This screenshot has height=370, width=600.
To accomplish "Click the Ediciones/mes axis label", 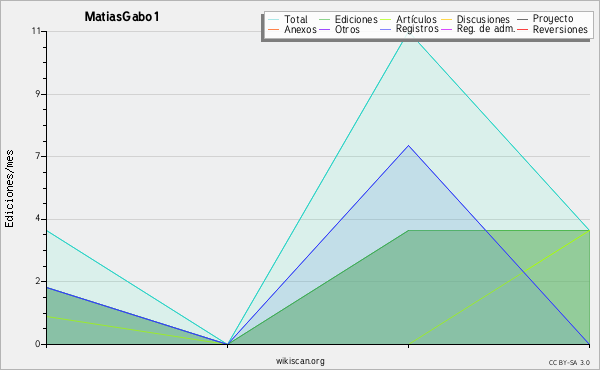I will tap(9, 189).
